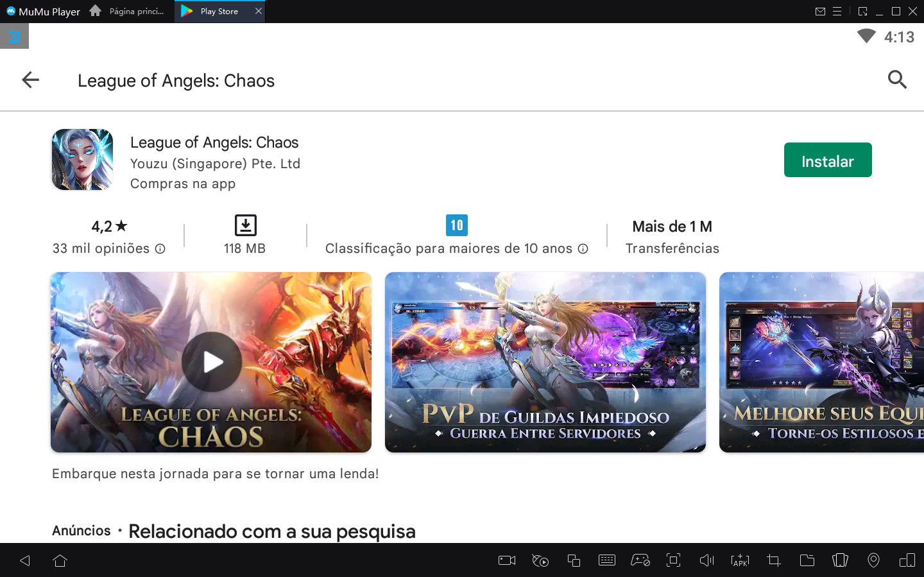Click the 4:13 clock in the status bar
This screenshot has width=924, height=577.
(x=899, y=37)
